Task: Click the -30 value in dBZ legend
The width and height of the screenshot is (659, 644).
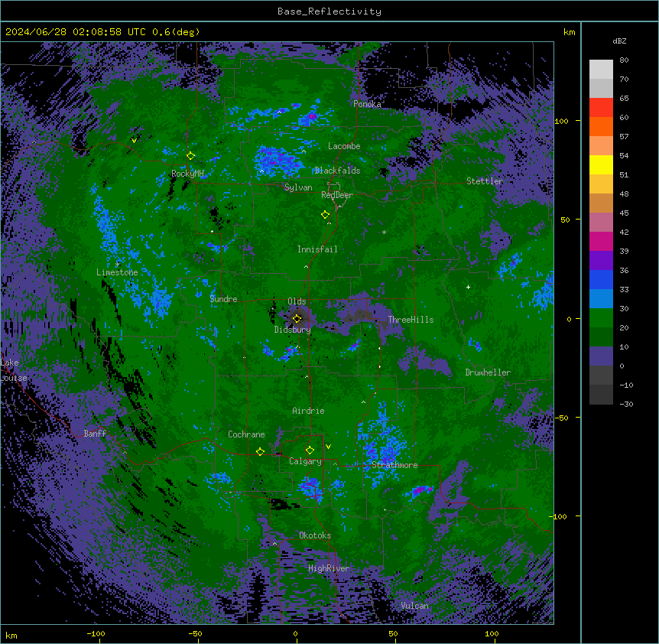Action: click(626, 405)
